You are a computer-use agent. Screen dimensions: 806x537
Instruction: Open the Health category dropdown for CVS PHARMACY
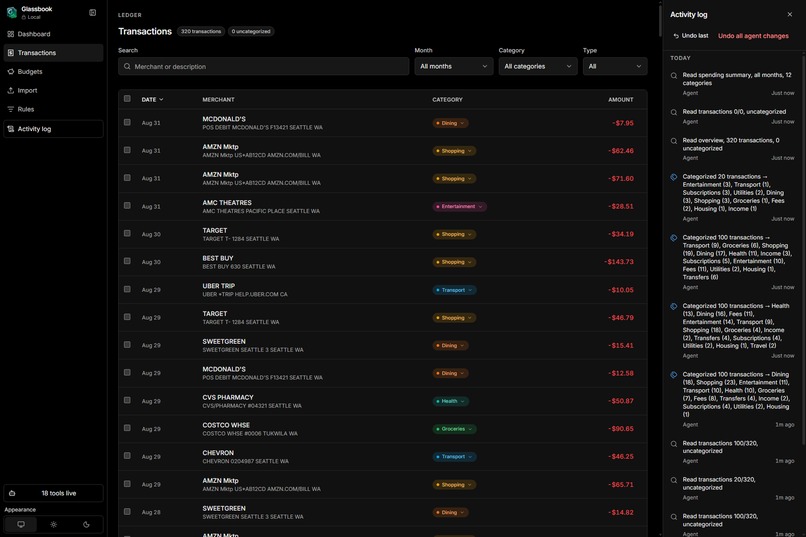(450, 401)
